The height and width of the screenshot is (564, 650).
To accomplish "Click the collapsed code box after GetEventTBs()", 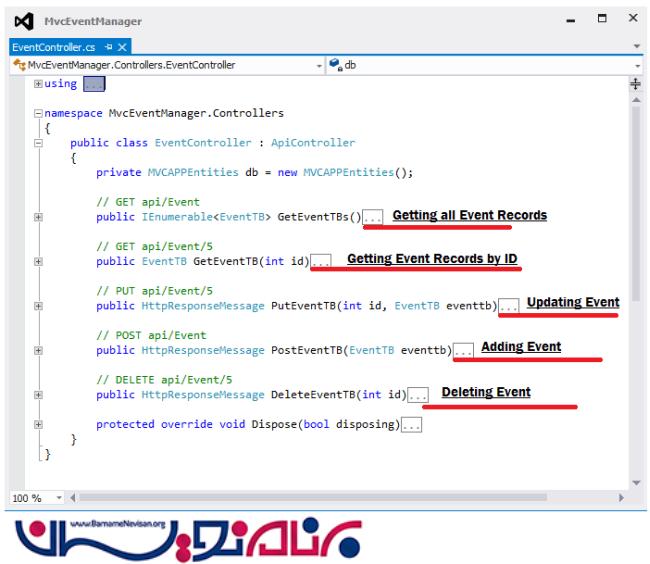I will pos(373,216).
